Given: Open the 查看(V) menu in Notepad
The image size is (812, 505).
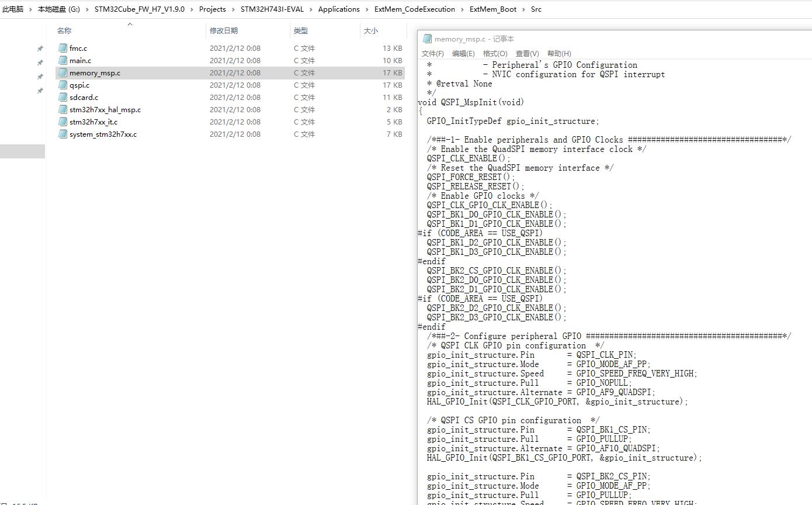Looking at the screenshot, I should coord(527,53).
